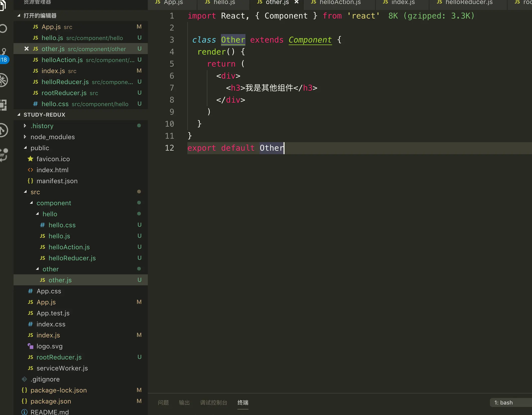
Task: Open the Debug icon in activity bar
Action: pos(4,80)
